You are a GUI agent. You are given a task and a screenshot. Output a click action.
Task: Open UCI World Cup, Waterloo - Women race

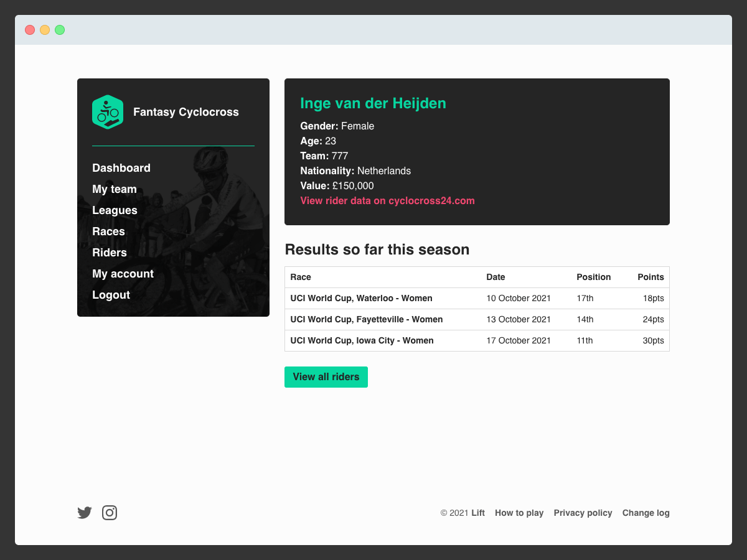(x=361, y=299)
